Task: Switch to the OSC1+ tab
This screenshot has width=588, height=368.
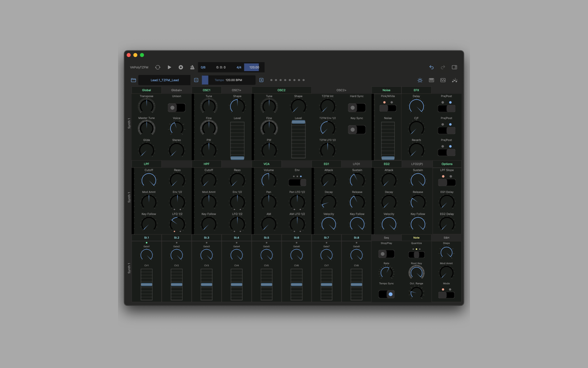Action: (x=237, y=90)
